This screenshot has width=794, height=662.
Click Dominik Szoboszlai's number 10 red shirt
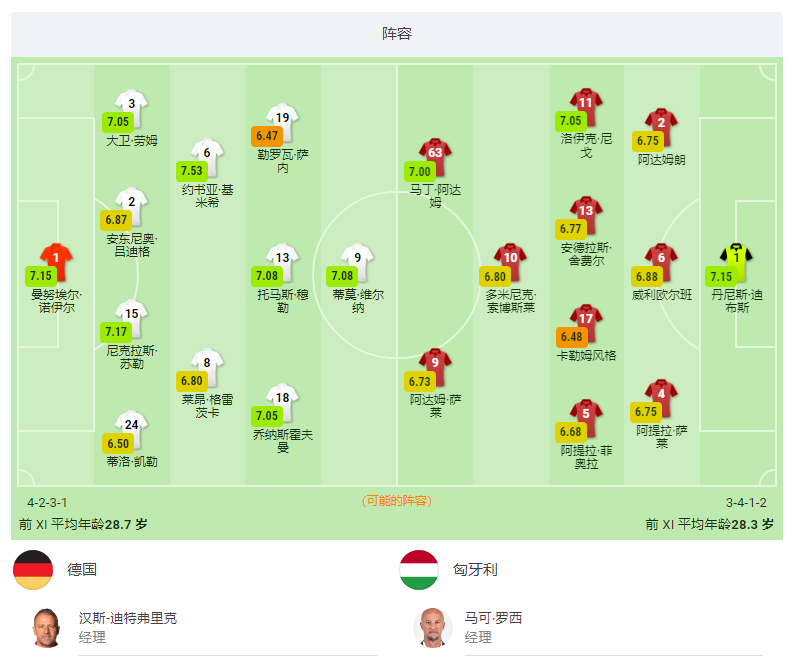click(x=510, y=262)
